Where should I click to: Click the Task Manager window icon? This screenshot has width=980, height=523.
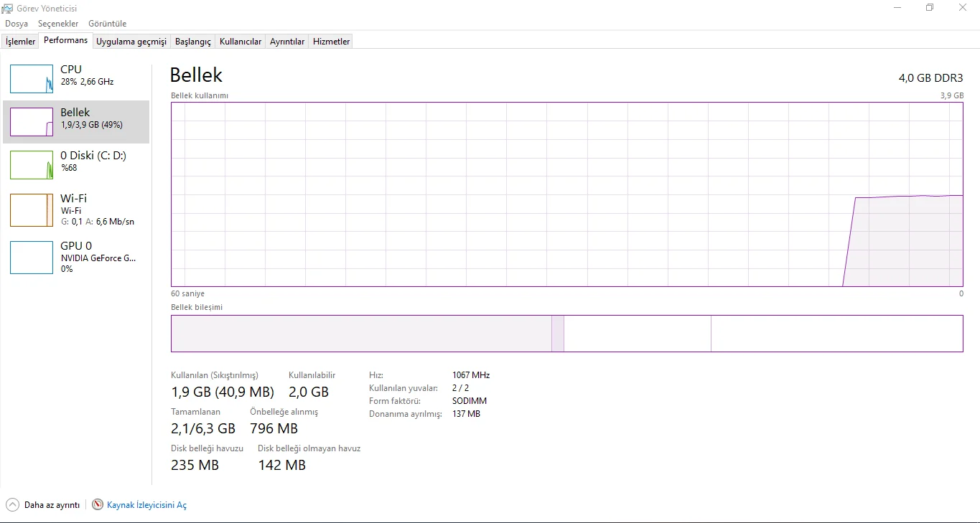[7, 8]
